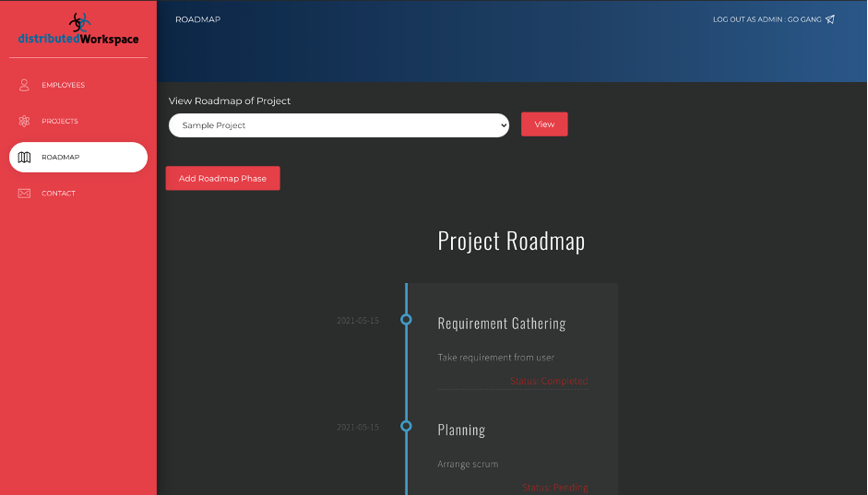Click the Employees person icon
This screenshot has height=495, width=868.
click(x=25, y=85)
